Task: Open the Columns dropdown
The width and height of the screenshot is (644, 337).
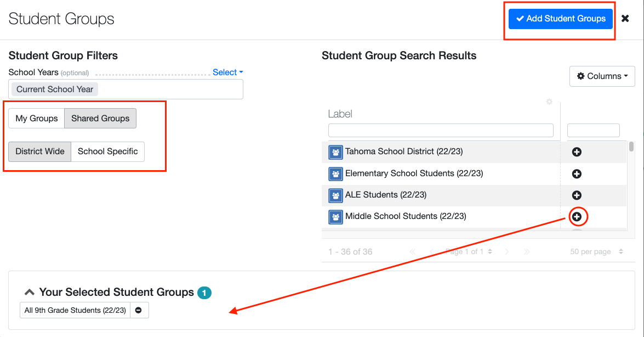Action: (602, 76)
